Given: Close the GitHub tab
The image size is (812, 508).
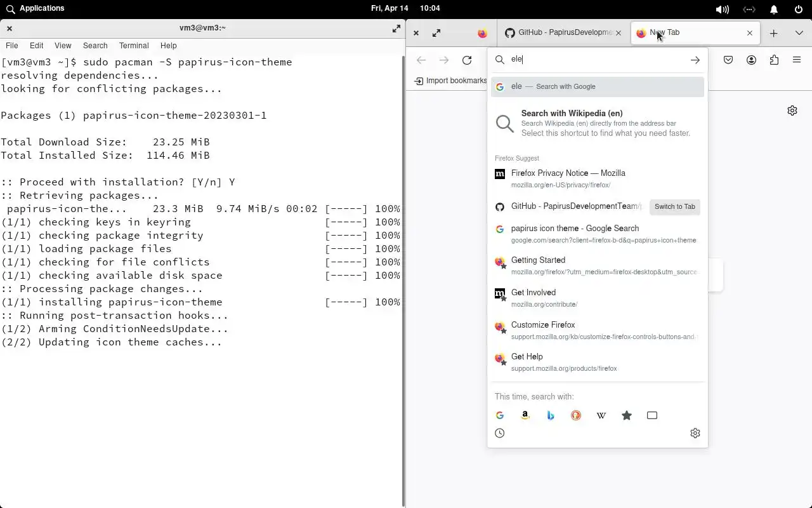Looking at the screenshot, I should click(619, 33).
